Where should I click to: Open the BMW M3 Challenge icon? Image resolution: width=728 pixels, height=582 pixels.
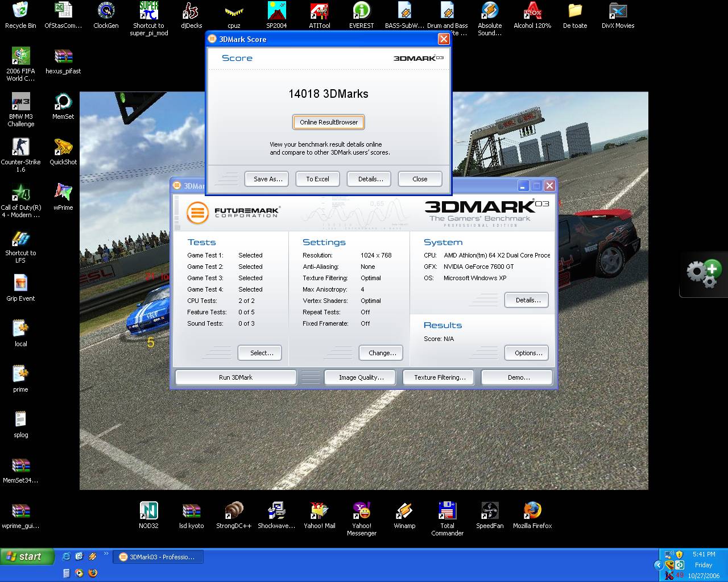click(20, 110)
